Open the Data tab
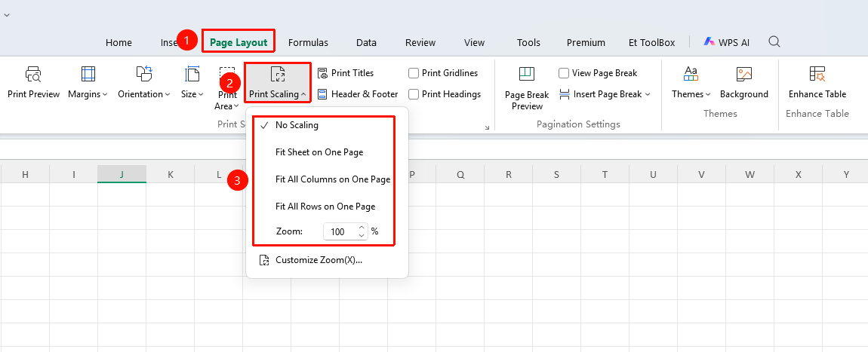Image resolution: width=868 pixels, height=352 pixels. pos(367,42)
